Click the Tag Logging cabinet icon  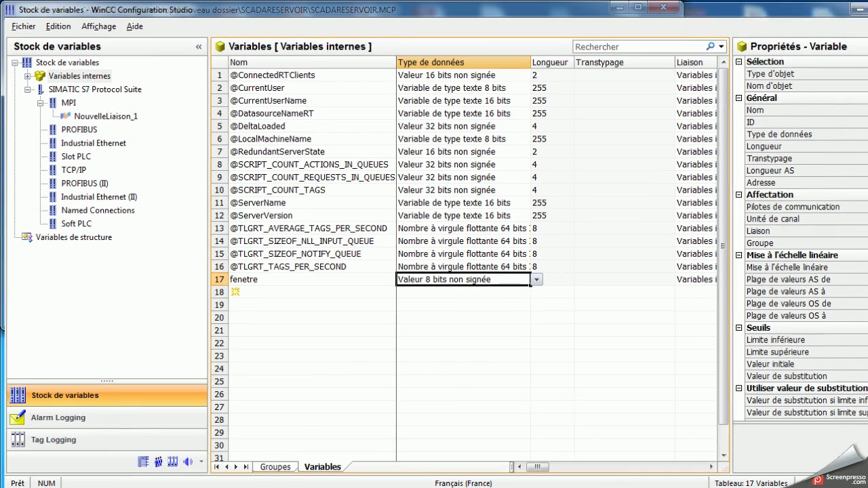(18, 440)
